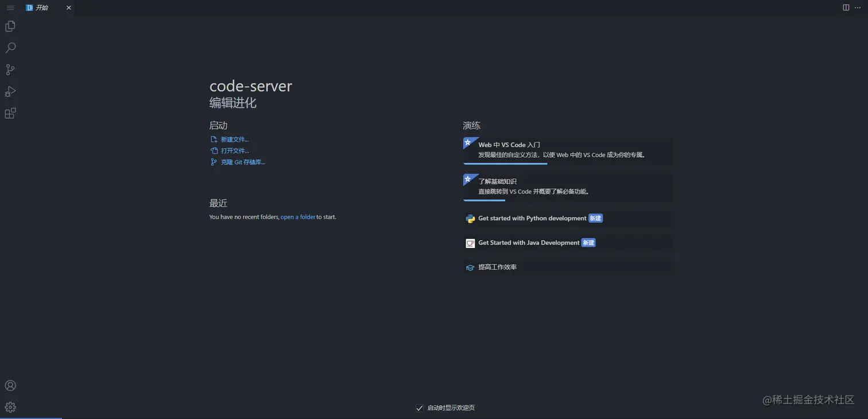Viewport: 868px width, 419px height.
Task: Click the open a folder link
Action: click(298, 217)
